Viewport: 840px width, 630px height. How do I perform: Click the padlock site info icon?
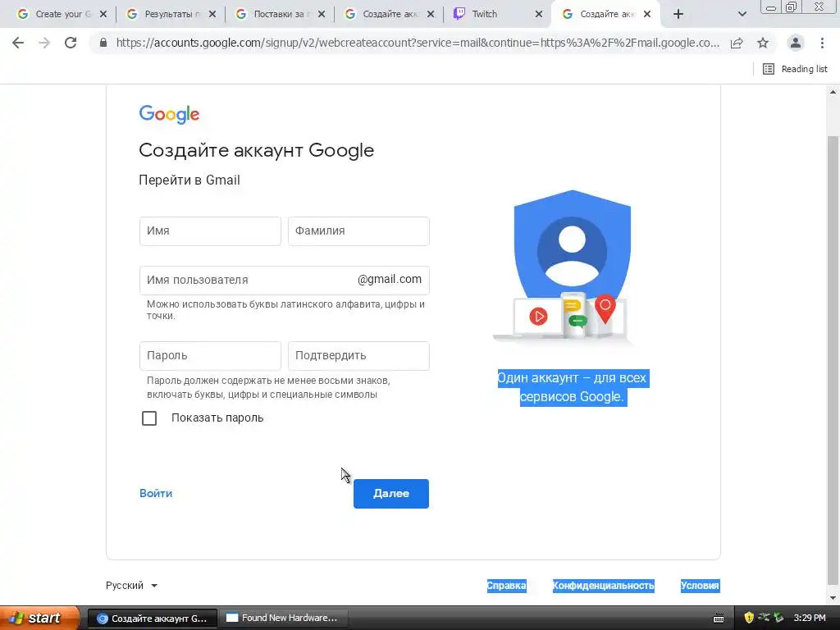click(x=103, y=43)
